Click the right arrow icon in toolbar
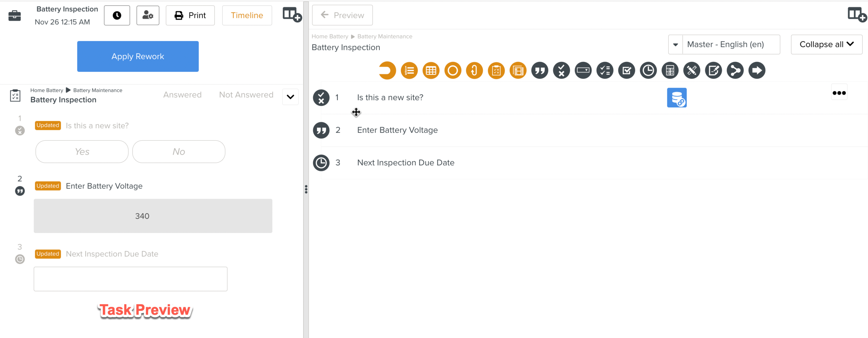The image size is (868, 338). click(757, 71)
